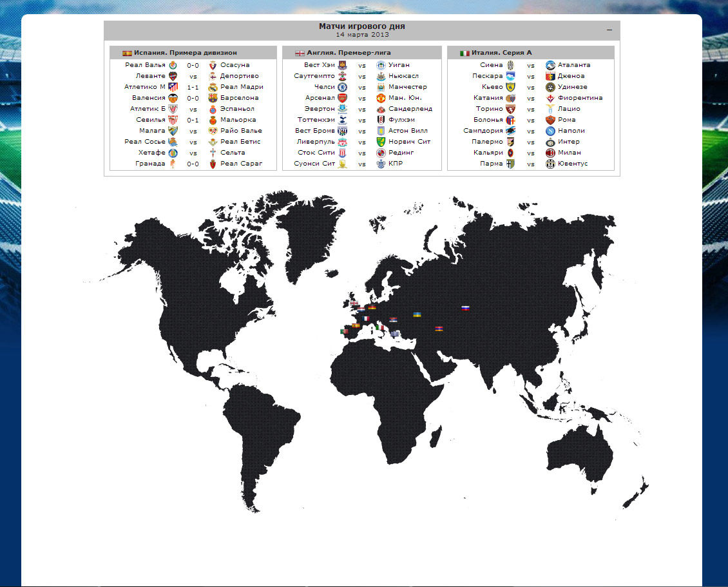728x587 pixels.
Task: Click the England flag beside Премьер-лига header
Action: [300, 53]
